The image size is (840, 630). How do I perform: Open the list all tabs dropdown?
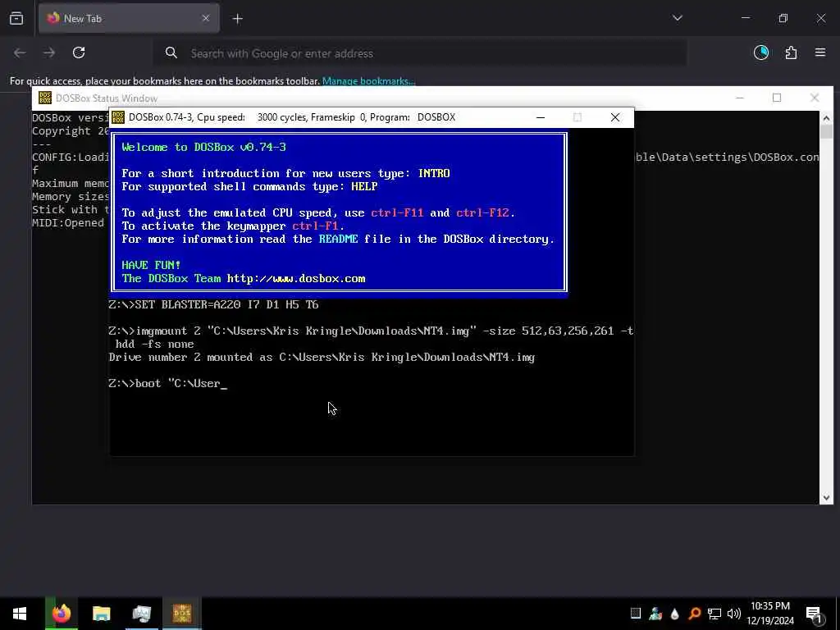coord(677,18)
